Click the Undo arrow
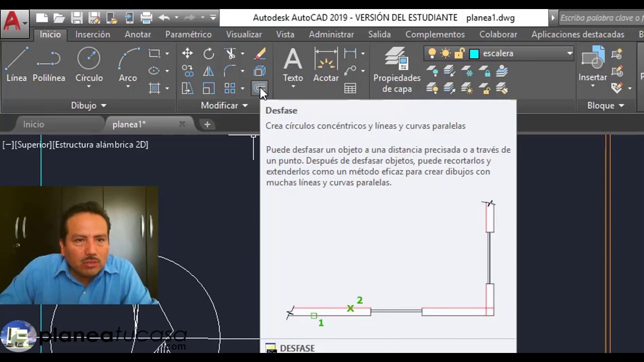Screen dimensions: 644x362 (164, 18)
